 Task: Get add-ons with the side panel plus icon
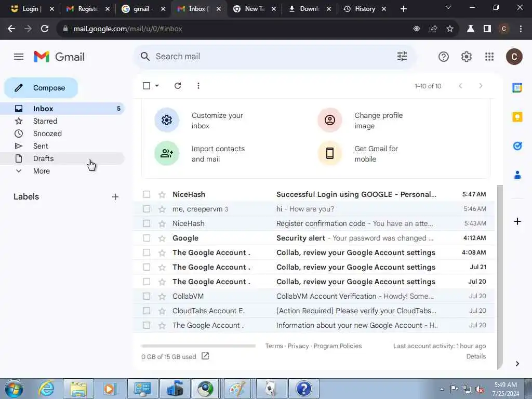point(517,221)
